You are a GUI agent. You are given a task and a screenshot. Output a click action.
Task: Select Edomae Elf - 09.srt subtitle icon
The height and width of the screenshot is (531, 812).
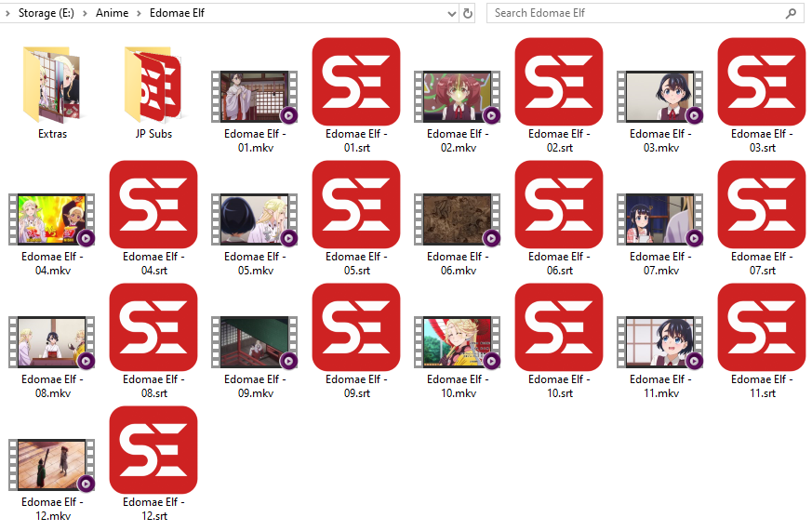[356, 326]
